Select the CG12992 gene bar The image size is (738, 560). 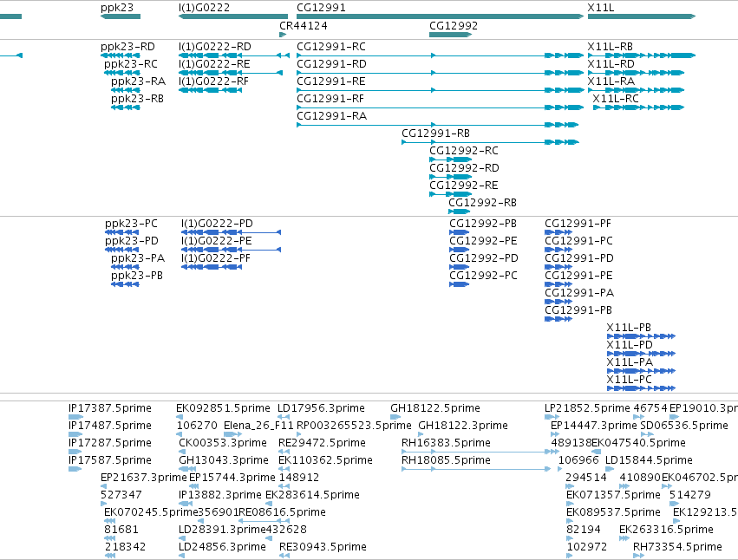tap(450, 35)
